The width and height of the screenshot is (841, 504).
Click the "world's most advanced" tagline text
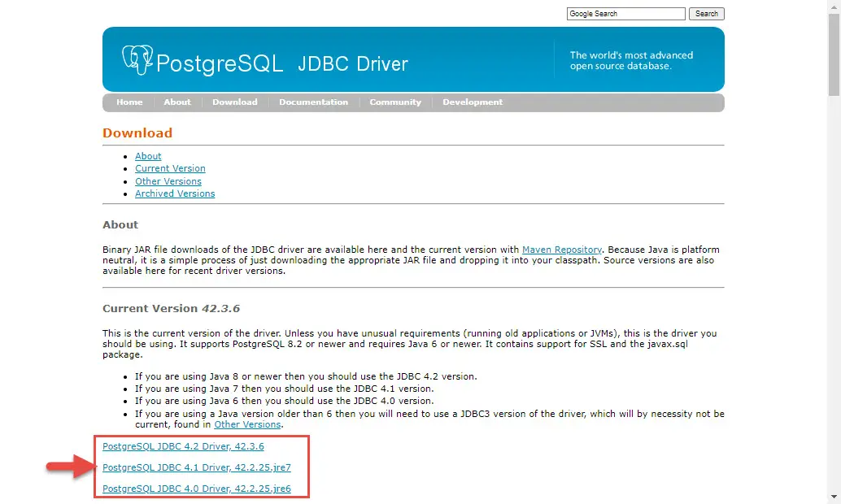(x=631, y=61)
